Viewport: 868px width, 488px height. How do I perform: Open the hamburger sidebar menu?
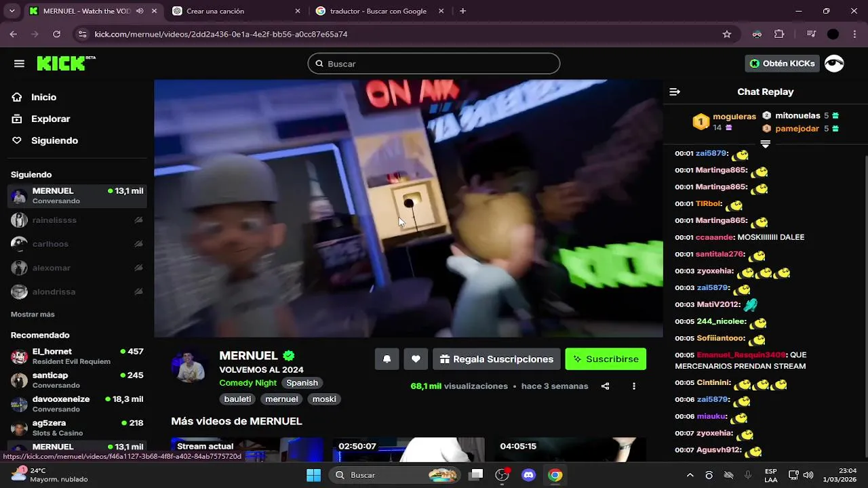pyautogui.click(x=19, y=64)
